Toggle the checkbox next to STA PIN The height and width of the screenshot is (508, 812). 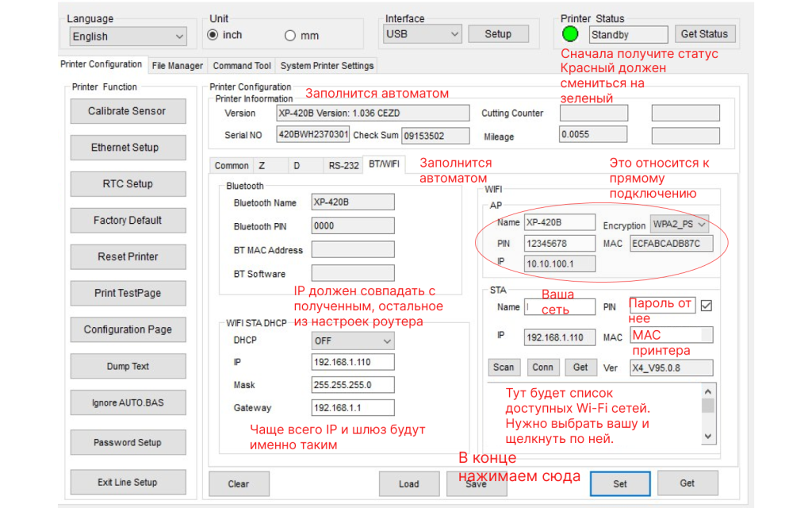pyautogui.click(x=707, y=306)
